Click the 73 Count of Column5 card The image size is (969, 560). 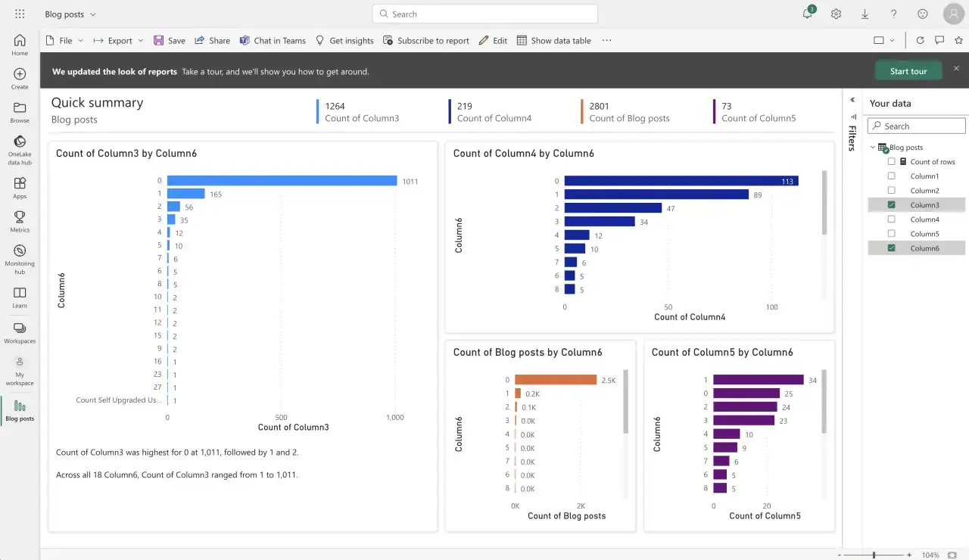coord(756,112)
